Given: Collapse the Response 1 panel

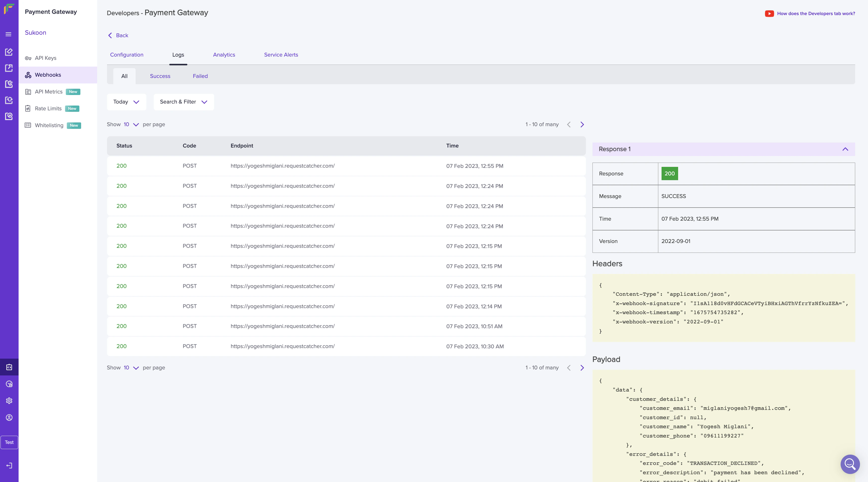Looking at the screenshot, I should pos(845,149).
